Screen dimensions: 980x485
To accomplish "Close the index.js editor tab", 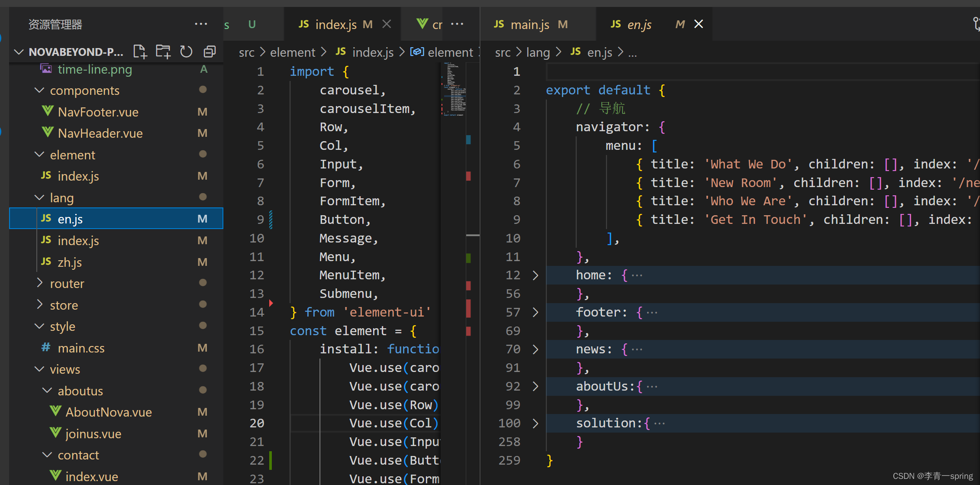I will (387, 24).
